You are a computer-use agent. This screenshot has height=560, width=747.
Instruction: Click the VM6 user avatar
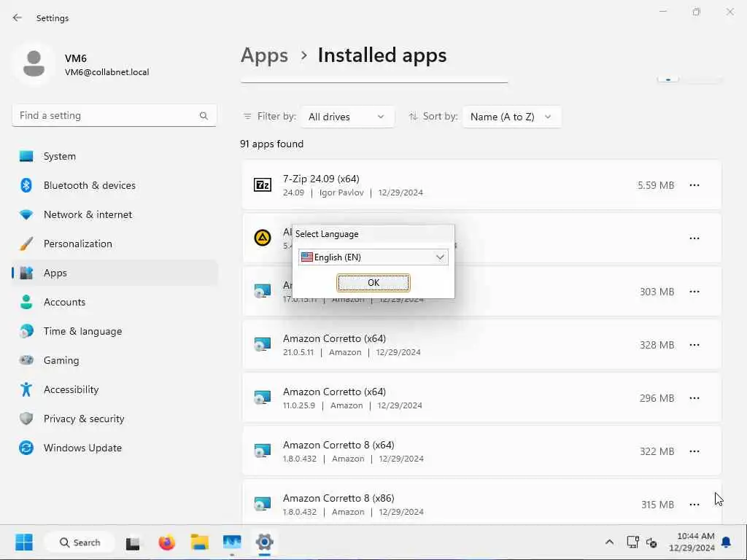point(34,64)
